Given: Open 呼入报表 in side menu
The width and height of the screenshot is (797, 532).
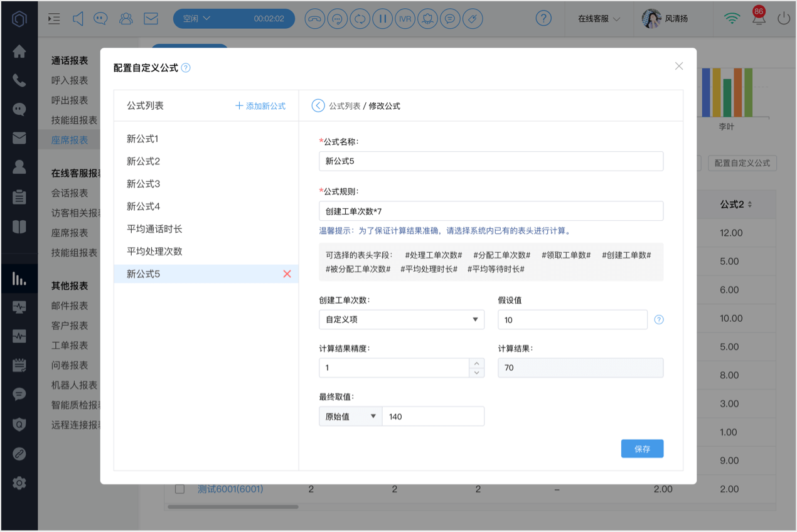Looking at the screenshot, I should click(70, 80).
